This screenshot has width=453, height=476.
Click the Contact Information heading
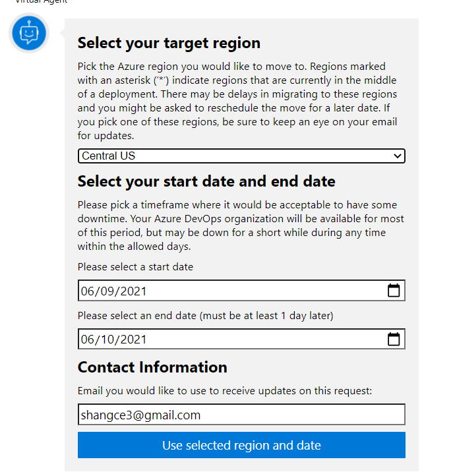tap(152, 367)
